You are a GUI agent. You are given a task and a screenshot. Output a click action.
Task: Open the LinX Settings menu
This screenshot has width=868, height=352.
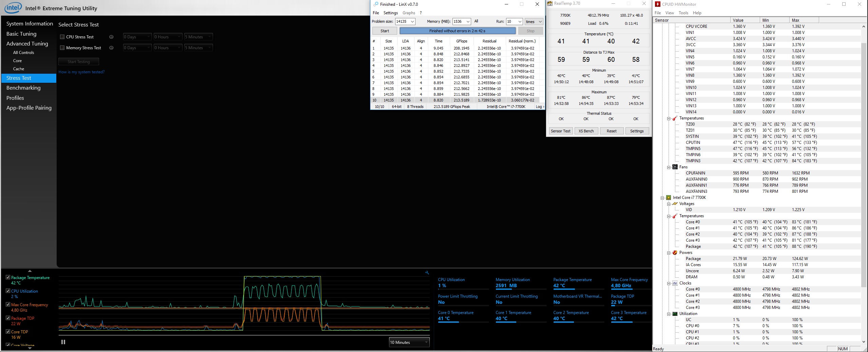(390, 13)
